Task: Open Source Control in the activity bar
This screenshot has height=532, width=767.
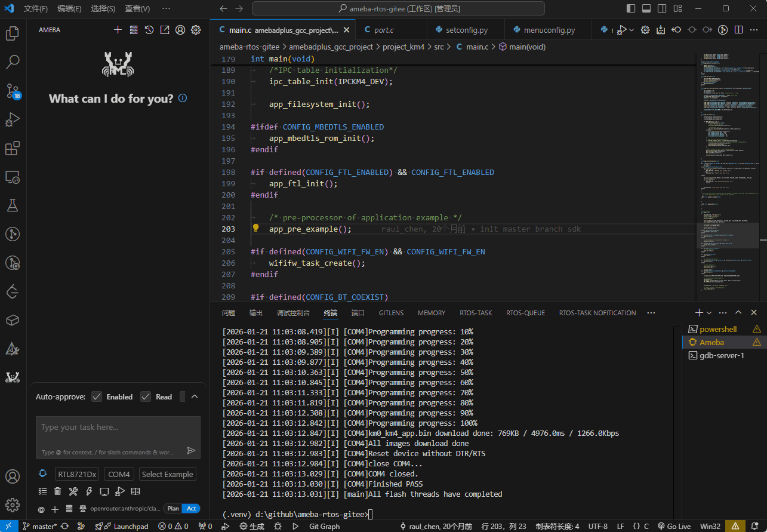Action: coord(13,91)
